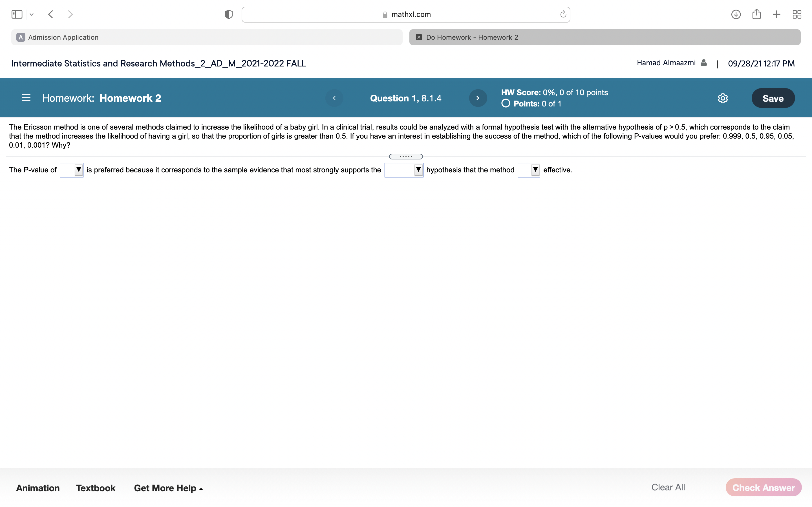This screenshot has width=812, height=507.
Task: Open the Get More Help menu
Action: (x=168, y=488)
